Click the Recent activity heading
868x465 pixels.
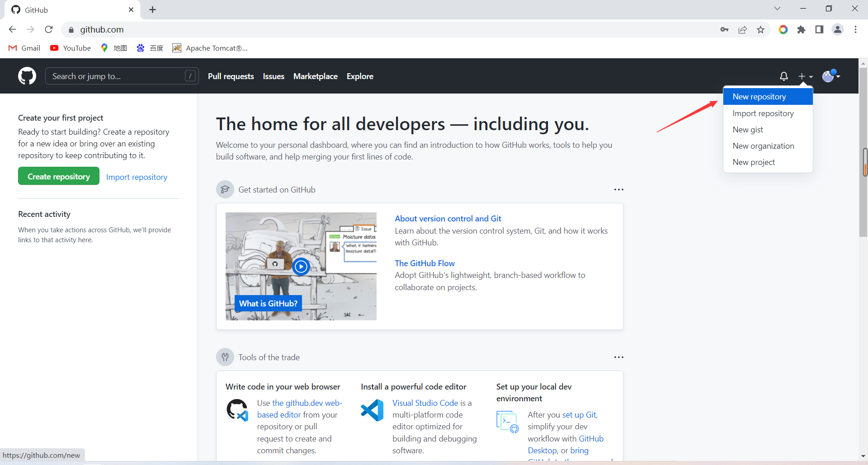tap(44, 214)
